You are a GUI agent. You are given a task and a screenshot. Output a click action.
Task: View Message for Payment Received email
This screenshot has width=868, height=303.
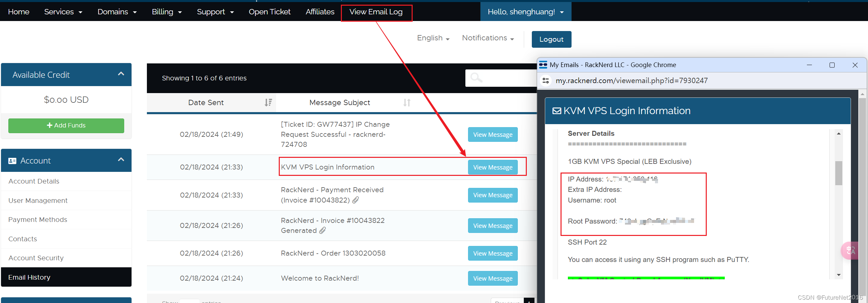(493, 195)
